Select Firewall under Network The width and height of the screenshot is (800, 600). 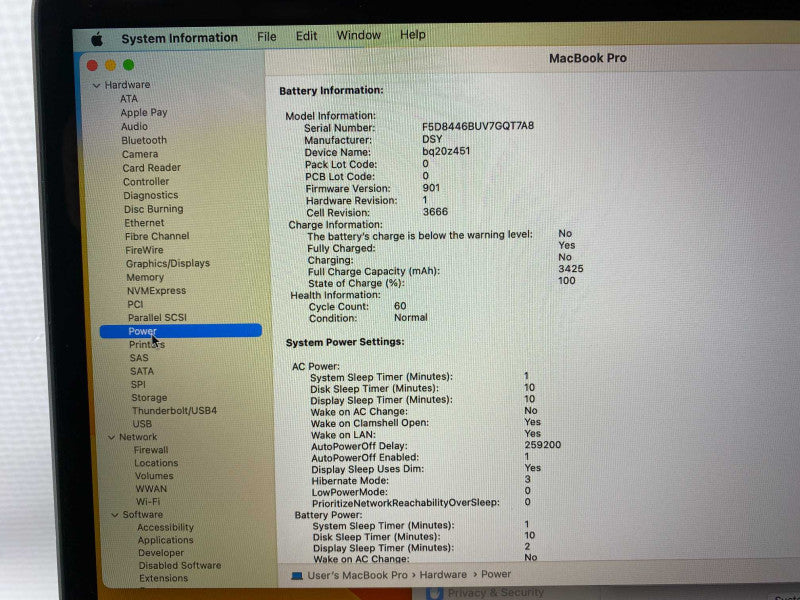(151, 450)
